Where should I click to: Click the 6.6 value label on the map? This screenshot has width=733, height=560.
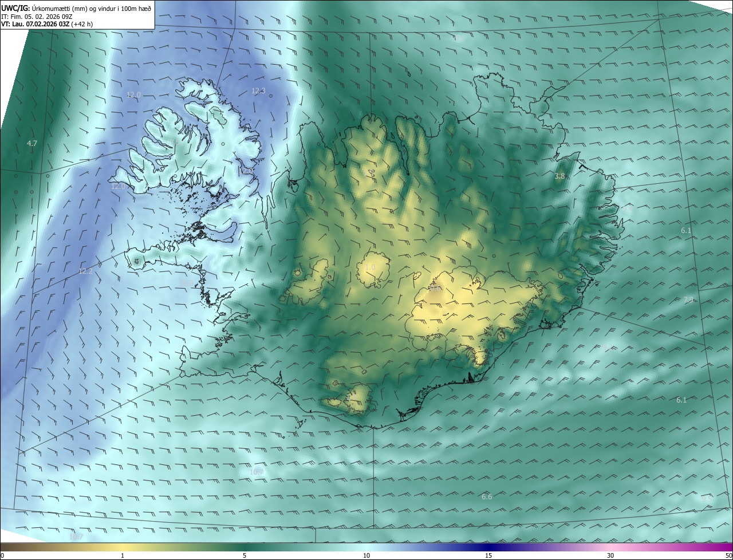click(x=487, y=496)
